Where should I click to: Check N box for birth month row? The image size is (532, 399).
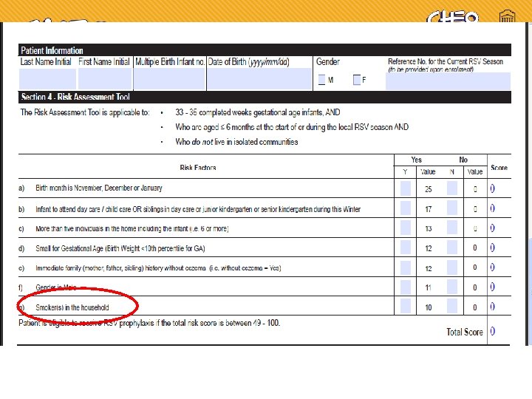click(452, 188)
